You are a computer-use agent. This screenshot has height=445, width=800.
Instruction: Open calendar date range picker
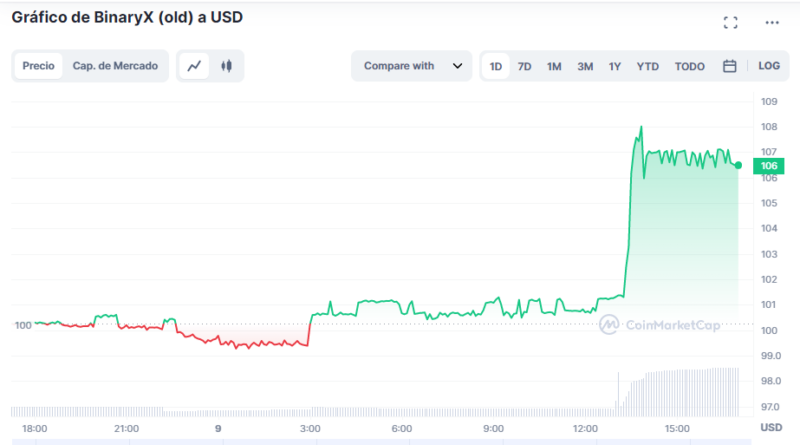click(x=729, y=66)
